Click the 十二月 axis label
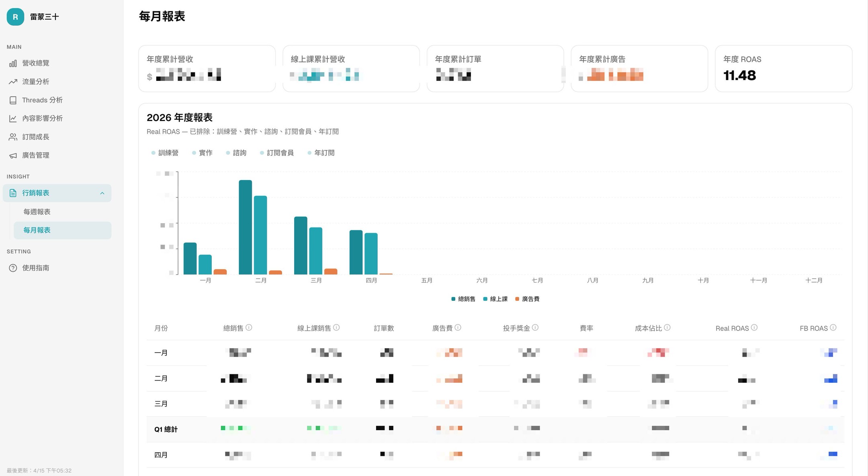868x476 pixels. click(814, 281)
